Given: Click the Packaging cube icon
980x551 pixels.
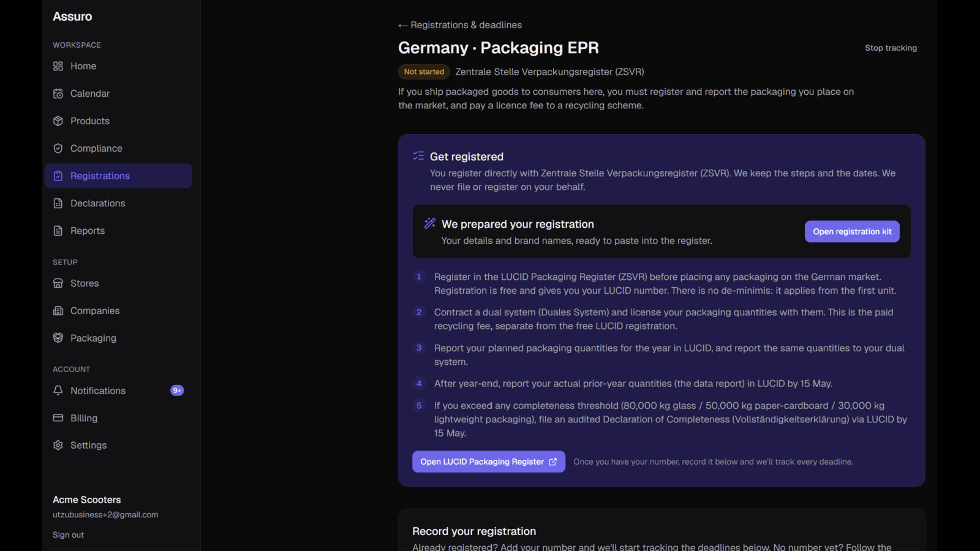Looking at the screenshot, I should point(58,338).
